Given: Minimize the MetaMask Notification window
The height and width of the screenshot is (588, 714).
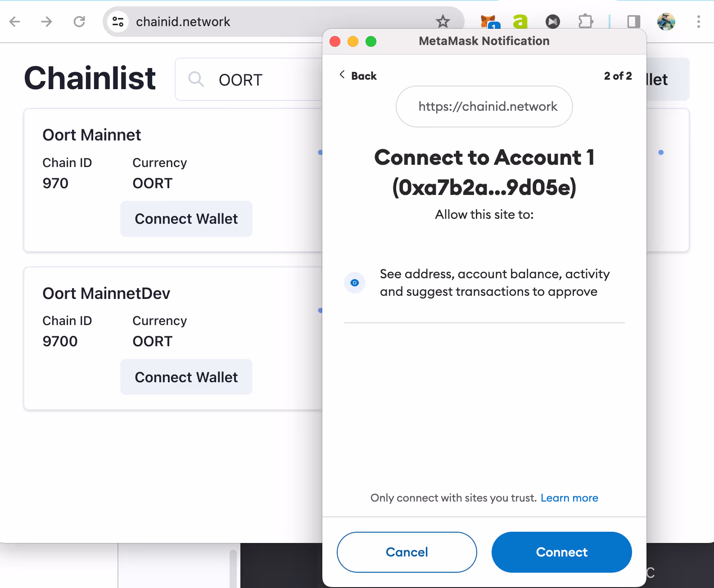Looking at the screenshot, I should click(x=353, y=41).
